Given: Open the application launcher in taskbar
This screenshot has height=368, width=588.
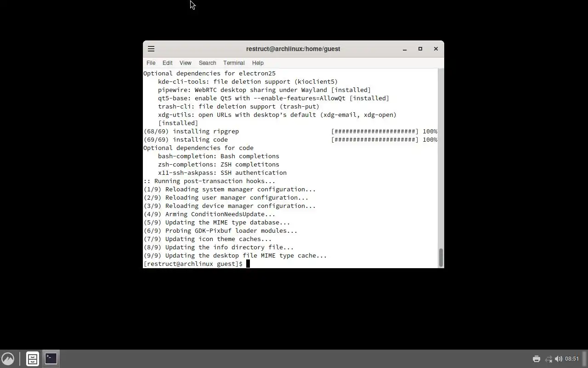Looking at the screenshot, I should tap(8, 359).
